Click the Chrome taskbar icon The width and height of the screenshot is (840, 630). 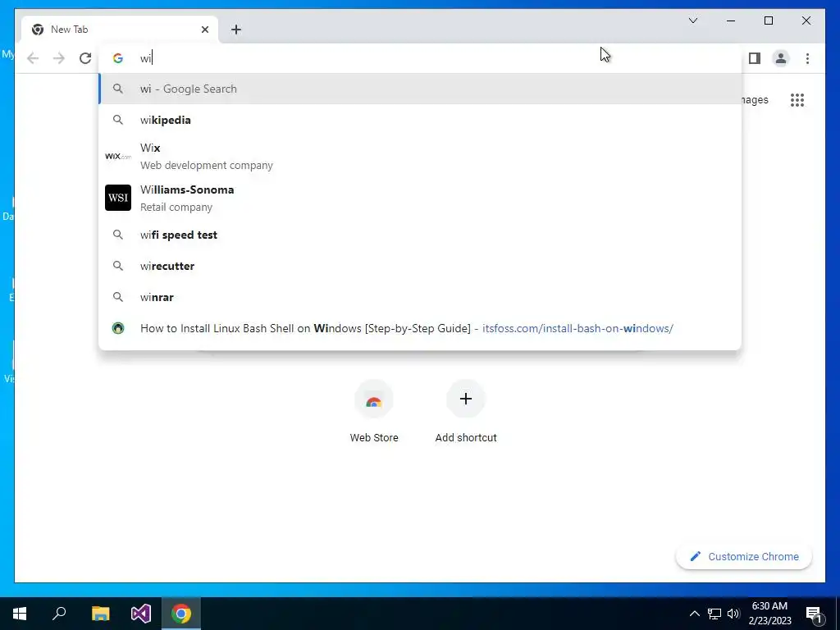coord(181,614)
